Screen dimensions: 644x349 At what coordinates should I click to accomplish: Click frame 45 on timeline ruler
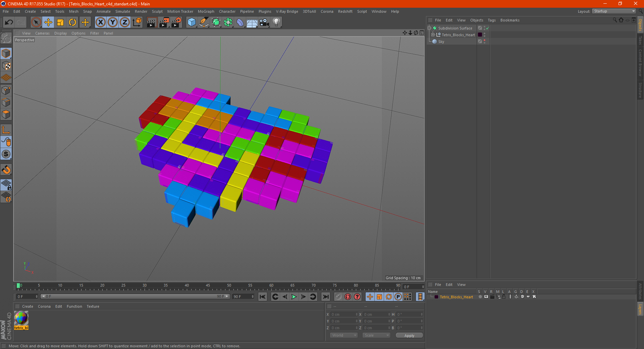(208, 286)
